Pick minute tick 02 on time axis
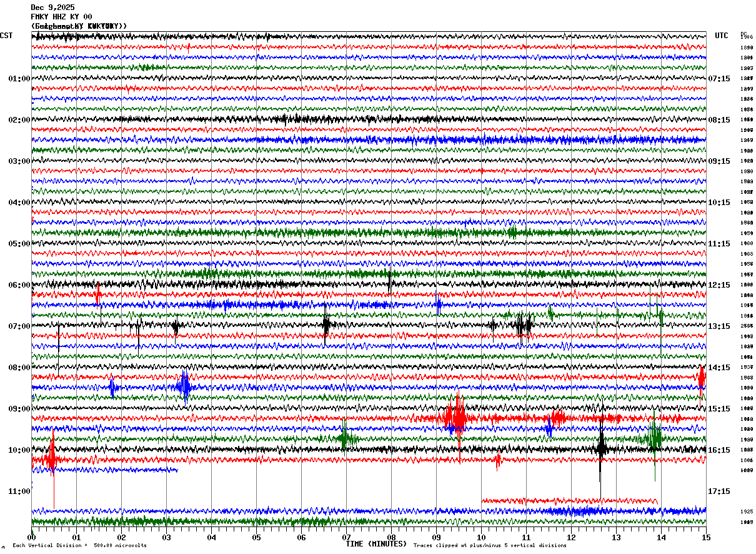This screenshot has height=554, width=756. (122, 537)
